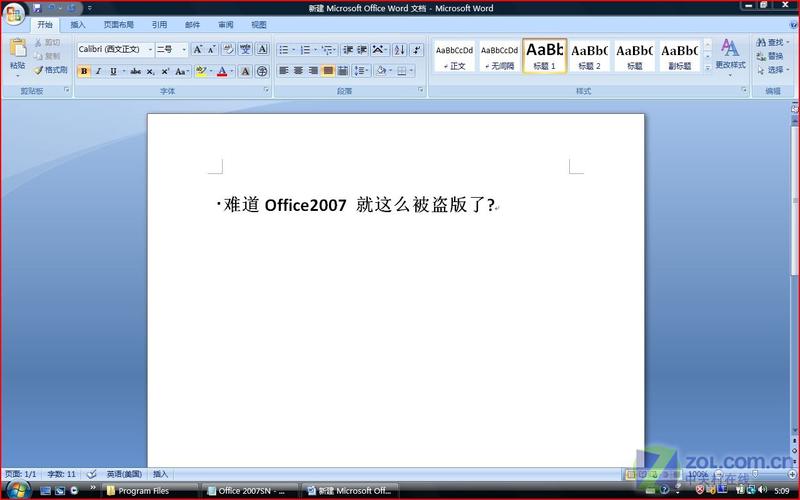Toggle Bold formatting button
This screenshot has height=500, width=800.
coord(84,71)
